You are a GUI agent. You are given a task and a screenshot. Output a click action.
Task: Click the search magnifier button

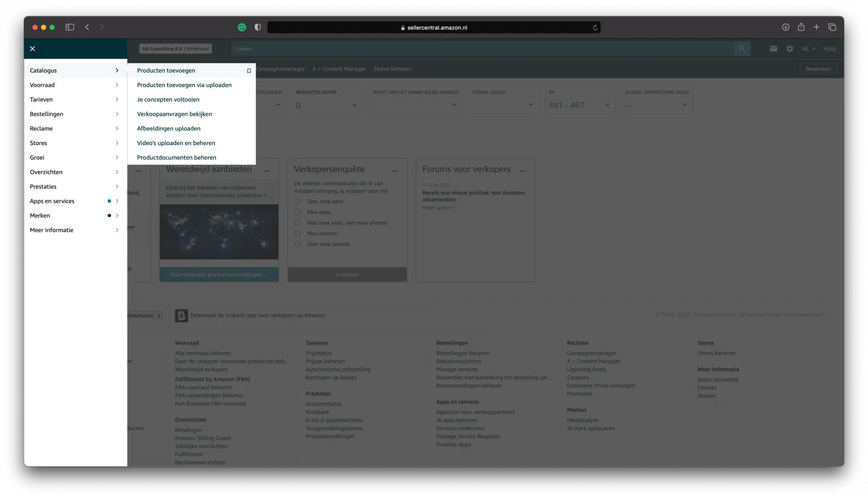741,49
